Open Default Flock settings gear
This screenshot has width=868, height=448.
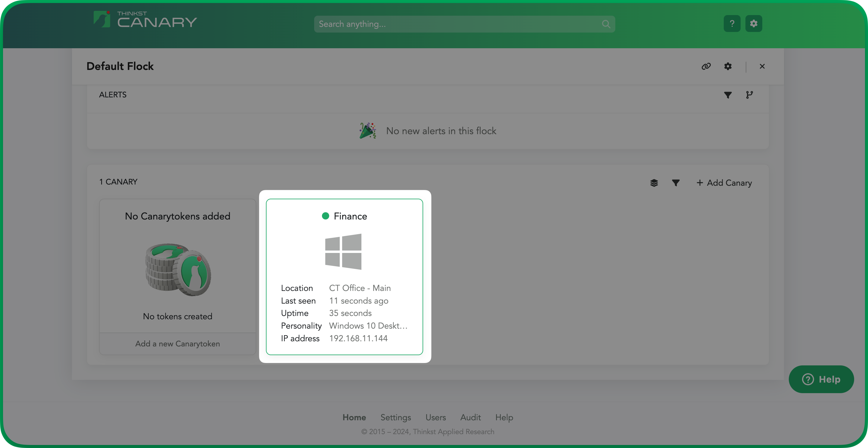click(x=728, y=66)
